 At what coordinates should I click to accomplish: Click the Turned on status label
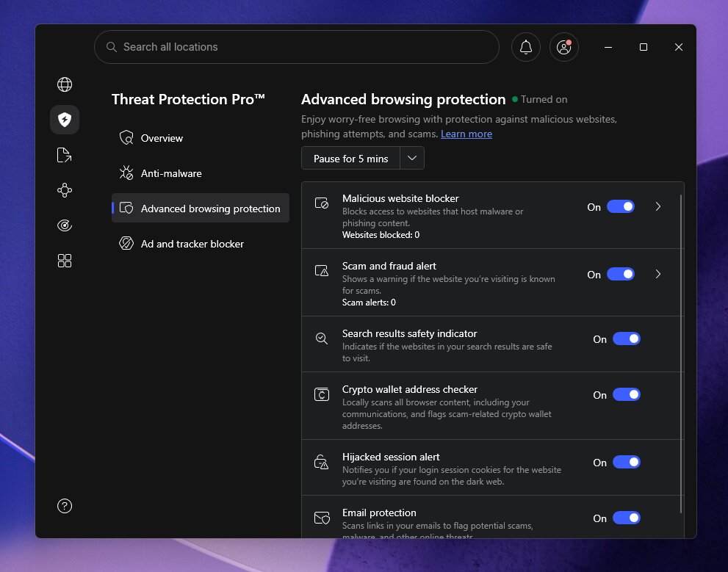click(x=544, y=99)
